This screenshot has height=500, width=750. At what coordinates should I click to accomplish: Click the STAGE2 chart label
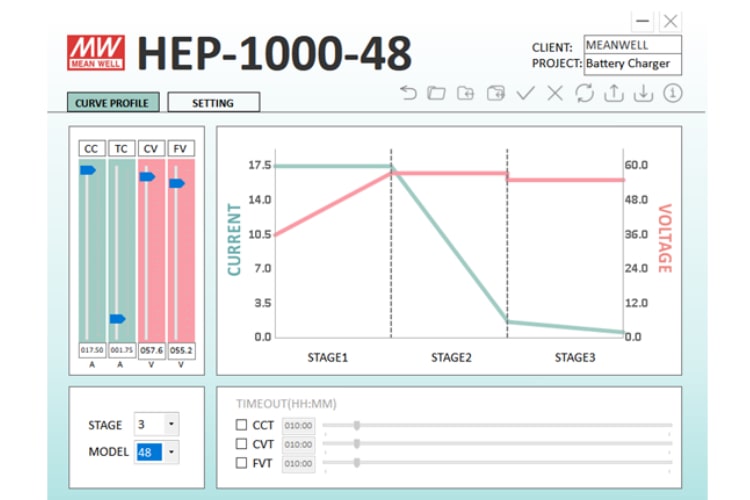point(451,357)
